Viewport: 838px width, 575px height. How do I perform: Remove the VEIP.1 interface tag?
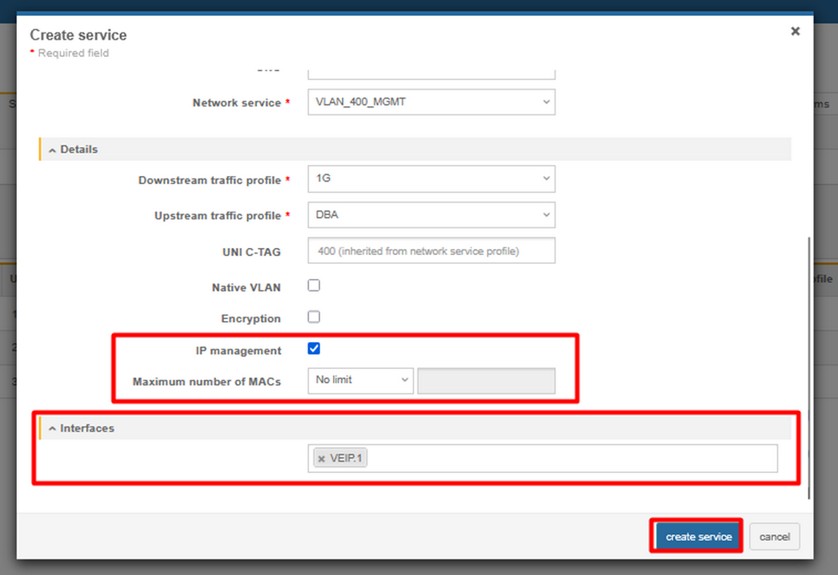coord(321,459)
